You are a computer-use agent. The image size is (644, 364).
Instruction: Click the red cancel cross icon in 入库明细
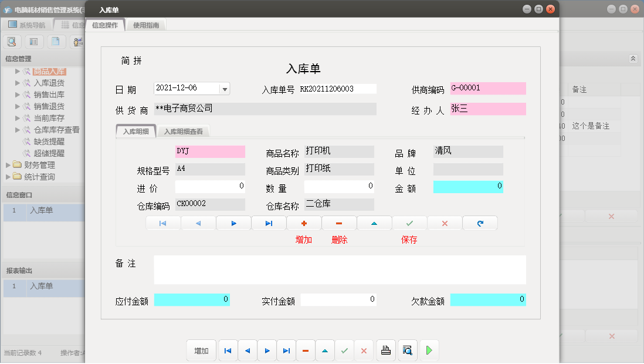[445, 223]
